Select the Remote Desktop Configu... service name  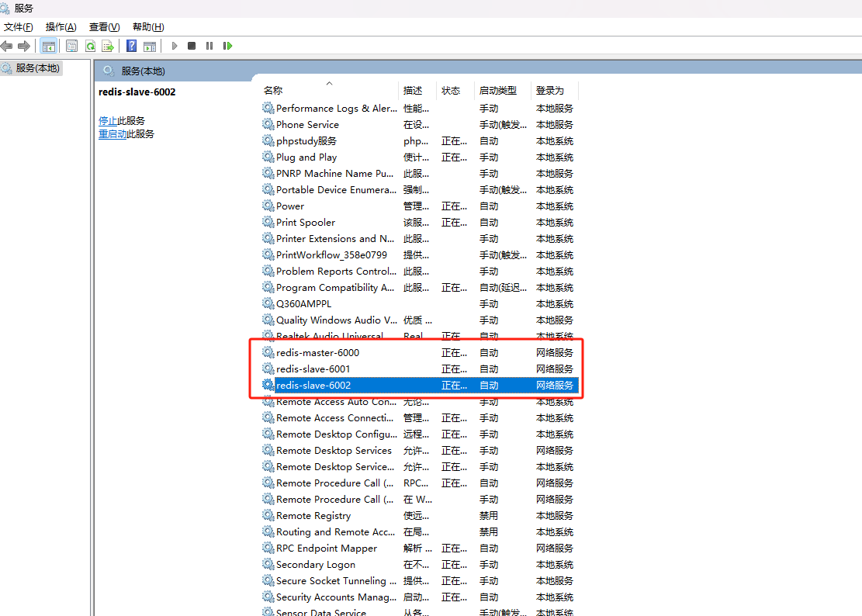337,434
